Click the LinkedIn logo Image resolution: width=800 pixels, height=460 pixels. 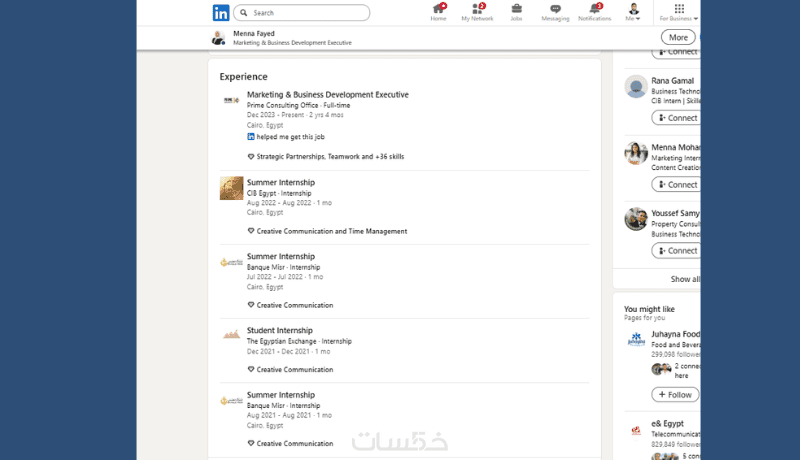(x=220, y=13)
